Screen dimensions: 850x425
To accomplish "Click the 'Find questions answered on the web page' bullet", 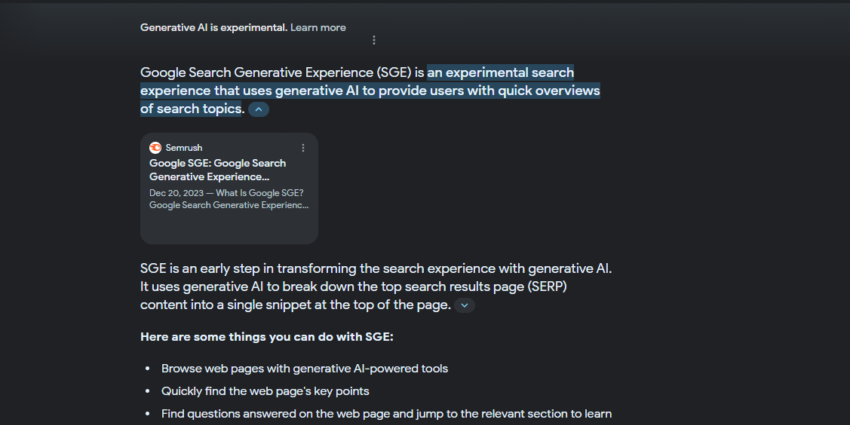I will [x=385, y=414].
